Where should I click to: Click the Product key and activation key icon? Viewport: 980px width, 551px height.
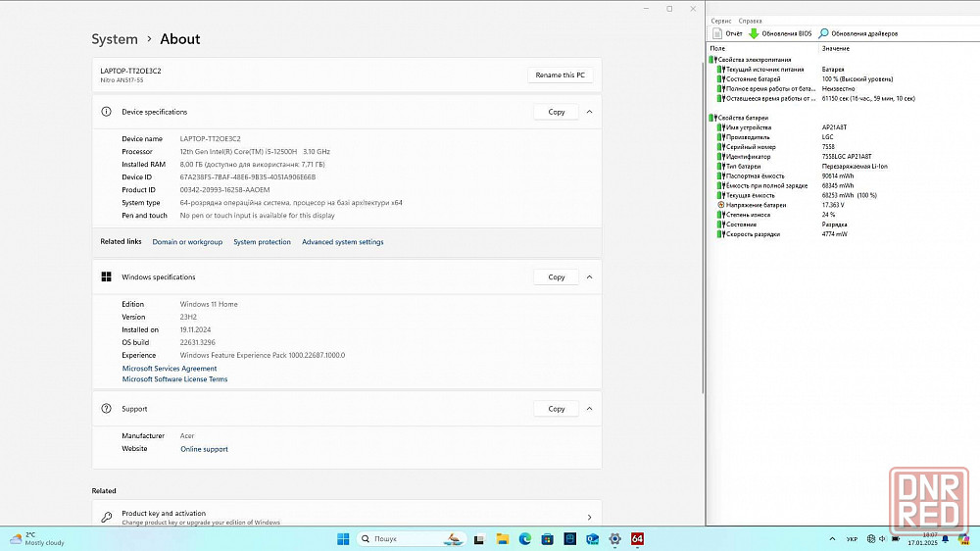click(x=106, y=518)
